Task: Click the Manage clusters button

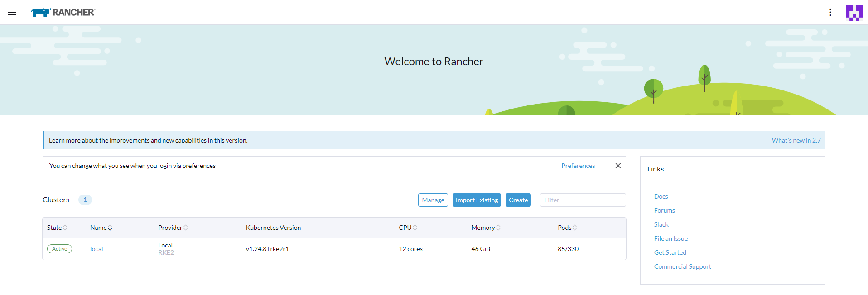Action: click(433, 200)
